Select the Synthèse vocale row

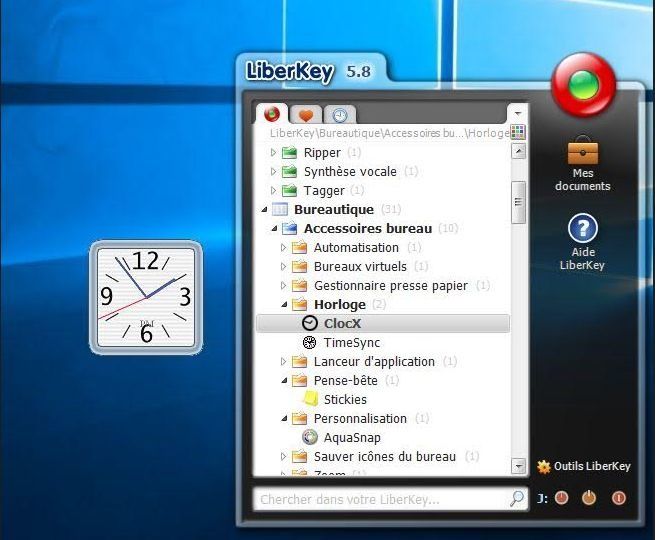click(x=350, y=171)
